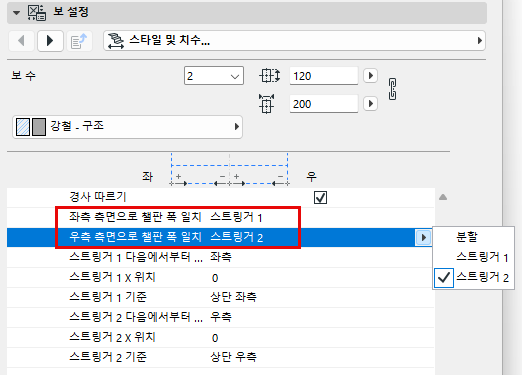Edit the beam height field 200

tap(324, 104)
